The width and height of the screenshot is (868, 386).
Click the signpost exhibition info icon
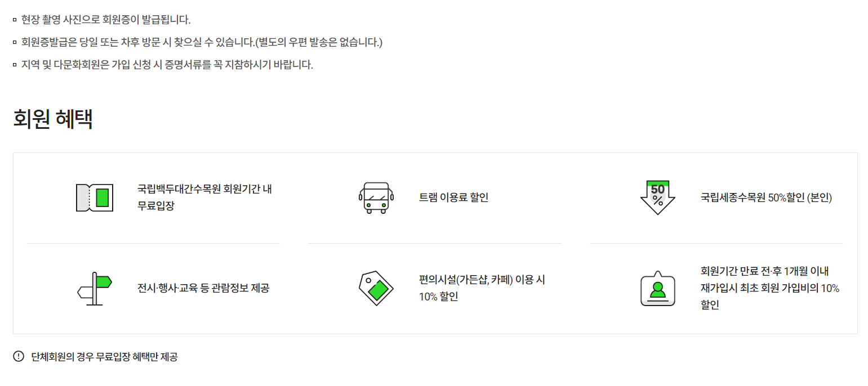(x=95, y=288)
